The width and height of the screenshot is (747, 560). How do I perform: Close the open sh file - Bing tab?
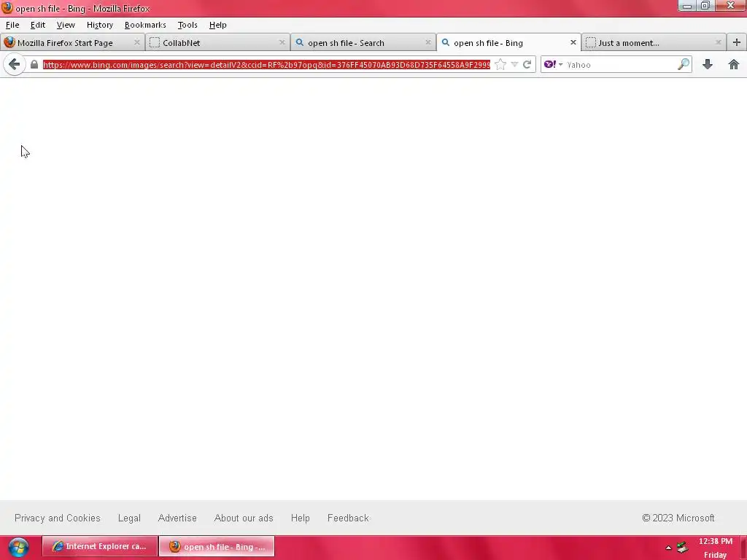tap(573, 42)
